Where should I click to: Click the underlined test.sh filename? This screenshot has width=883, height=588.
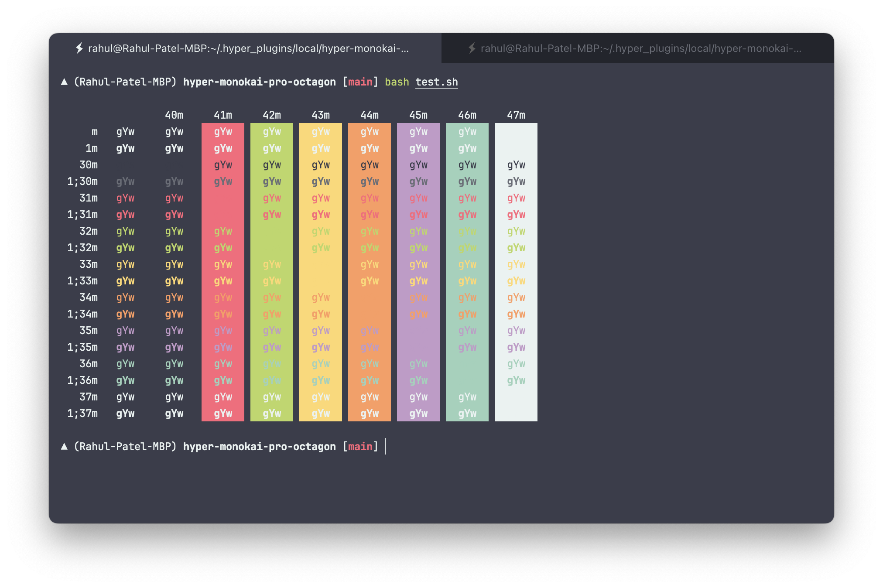(x=436, y=82)
